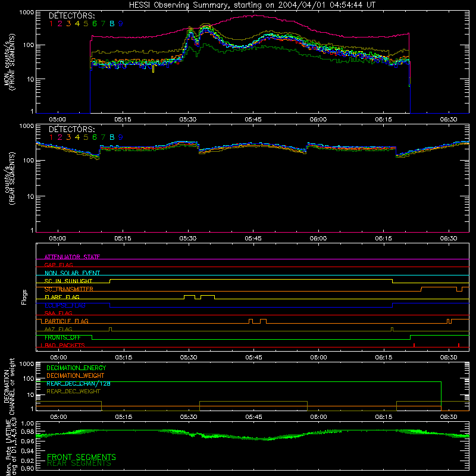Click the Flags y-axis title
The image size is (476, 476).
tap(24, 297)
